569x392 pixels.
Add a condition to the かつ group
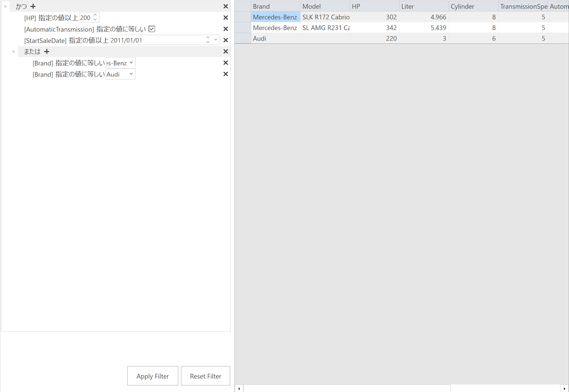point(33,6)
